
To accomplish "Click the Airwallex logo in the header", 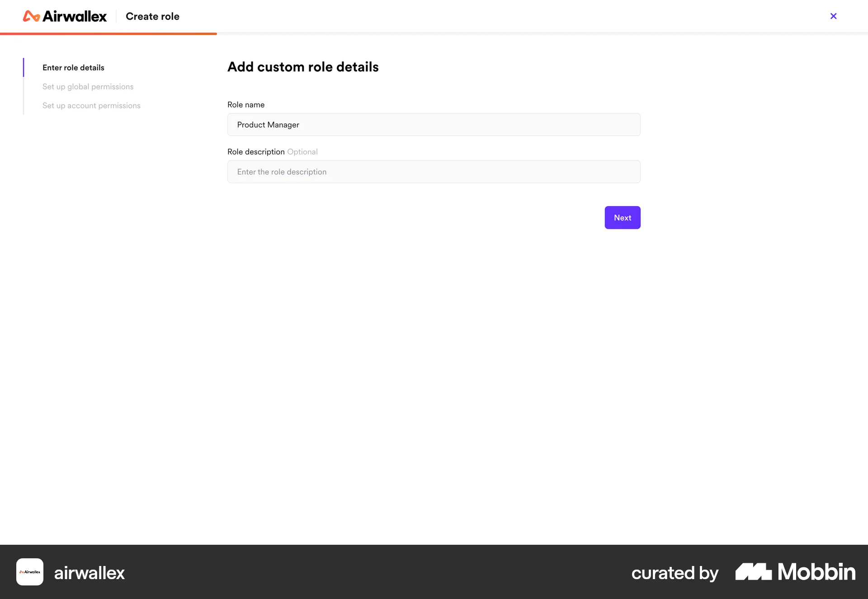I will click(65, 16).
